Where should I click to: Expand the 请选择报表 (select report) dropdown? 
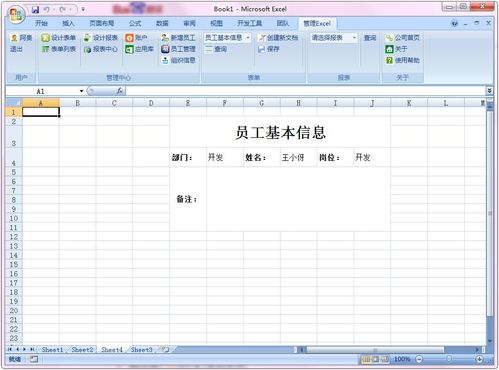tap(354, 38)
